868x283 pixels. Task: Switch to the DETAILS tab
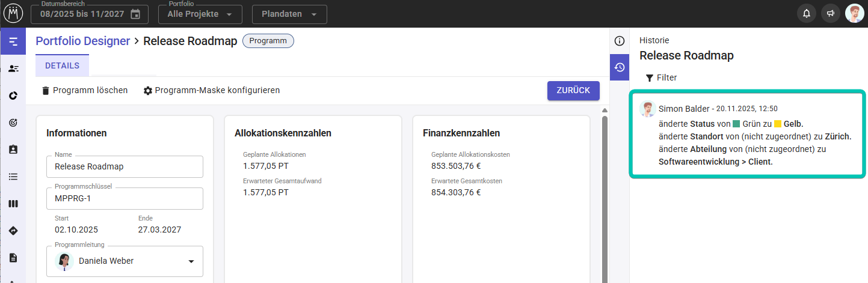pyautogui.click(x=62, y=65)
